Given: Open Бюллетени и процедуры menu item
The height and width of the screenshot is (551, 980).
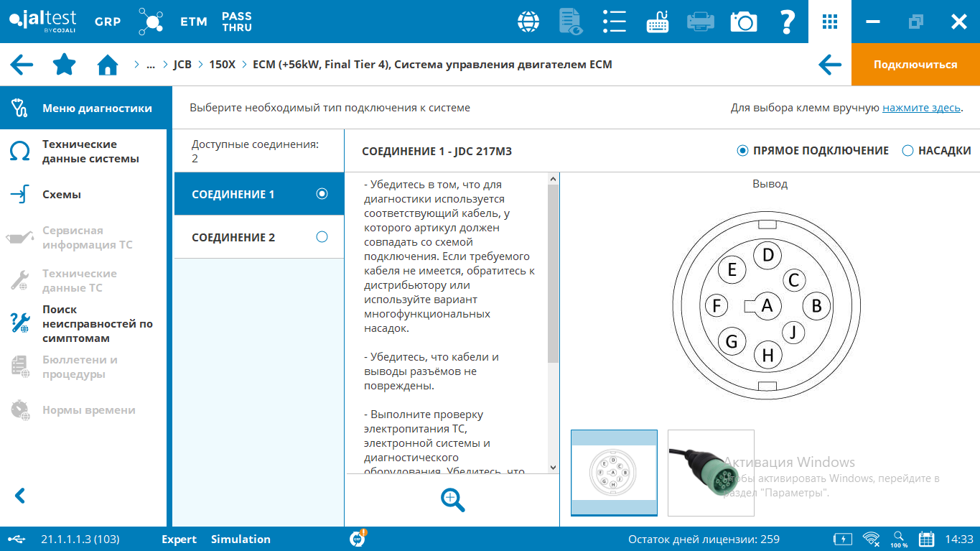Looking at the screenshot, I should point(83,367).
